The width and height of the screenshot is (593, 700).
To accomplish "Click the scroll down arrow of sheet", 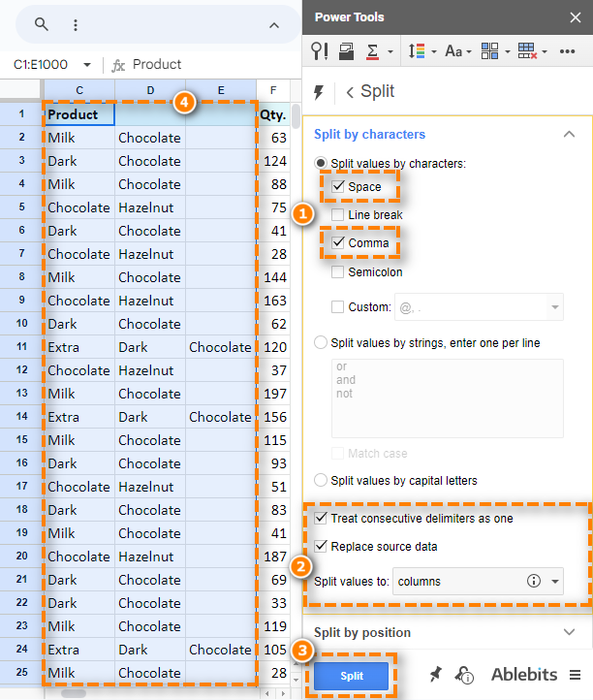I will [x=296, y=680].
